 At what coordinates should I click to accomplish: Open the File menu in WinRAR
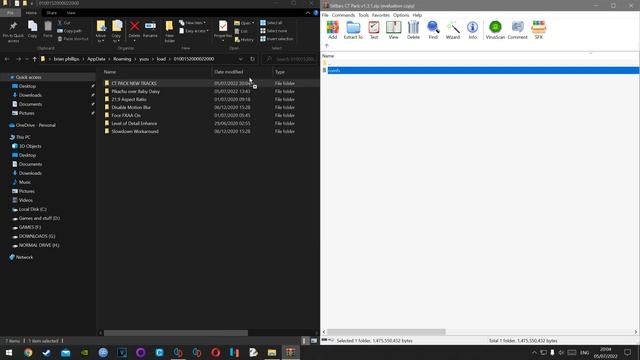point(325,15)
